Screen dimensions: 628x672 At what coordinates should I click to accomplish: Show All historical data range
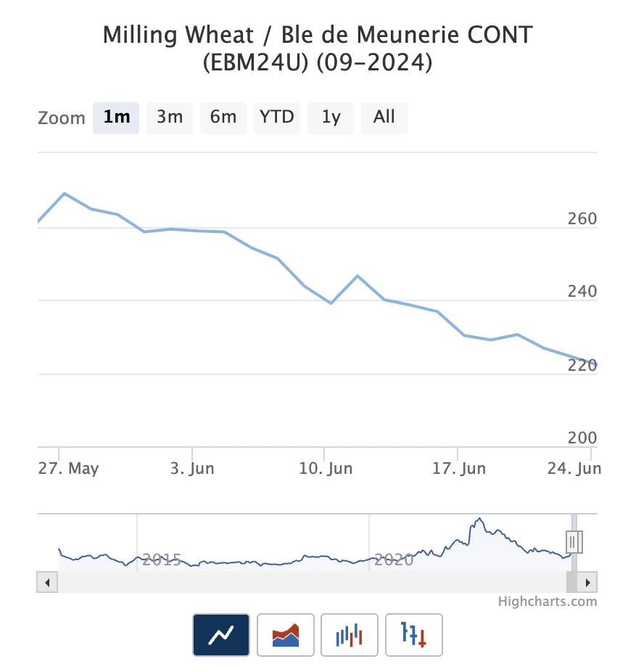pos(384,117)
